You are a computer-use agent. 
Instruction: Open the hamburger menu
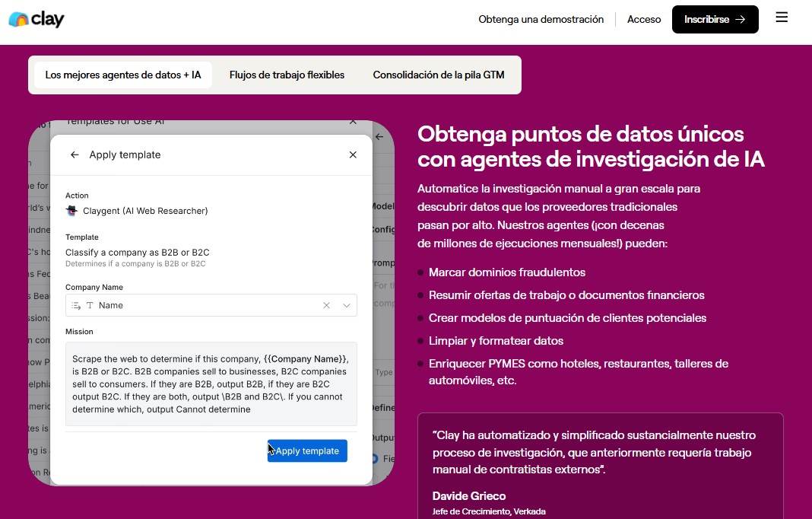point(782,18)
